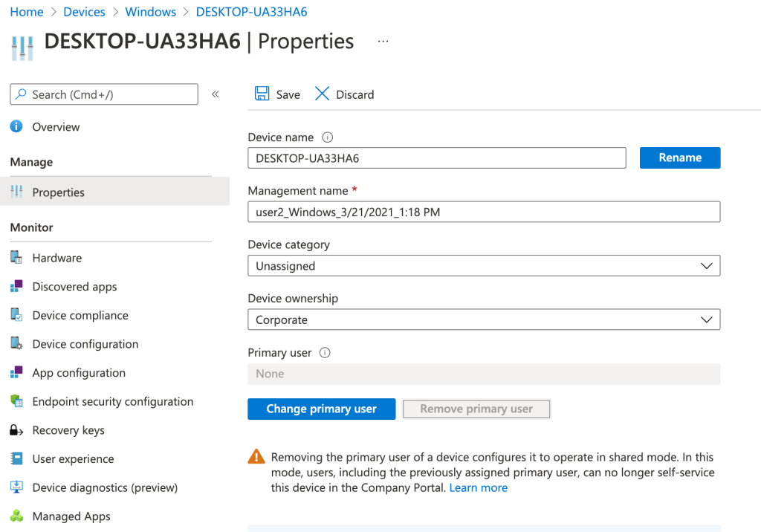Screen dimensions: 761x532
Task: Click the Change primary user button
Action: (x=321, y=409)
